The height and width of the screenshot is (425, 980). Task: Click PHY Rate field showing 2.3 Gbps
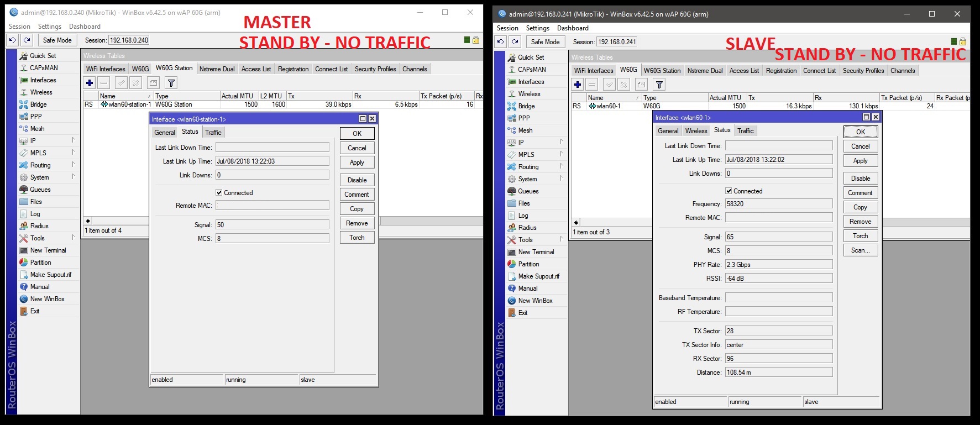click(x=779, y=264)
